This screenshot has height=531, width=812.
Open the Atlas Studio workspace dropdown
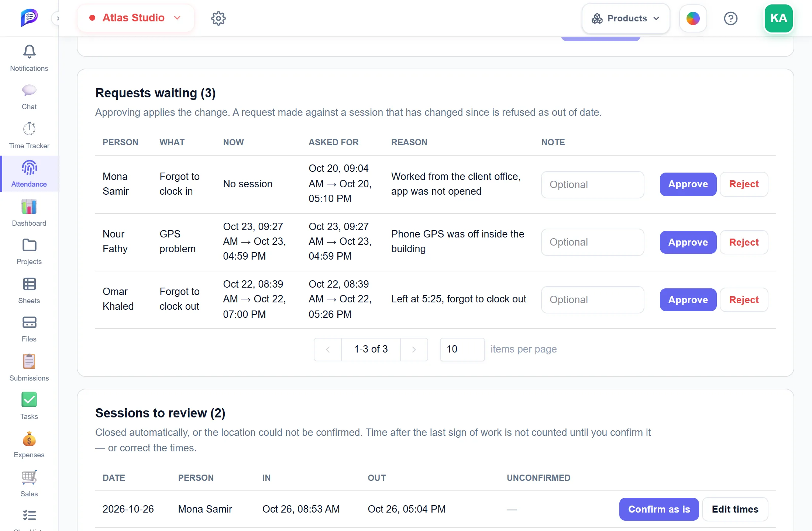(135, 18)
